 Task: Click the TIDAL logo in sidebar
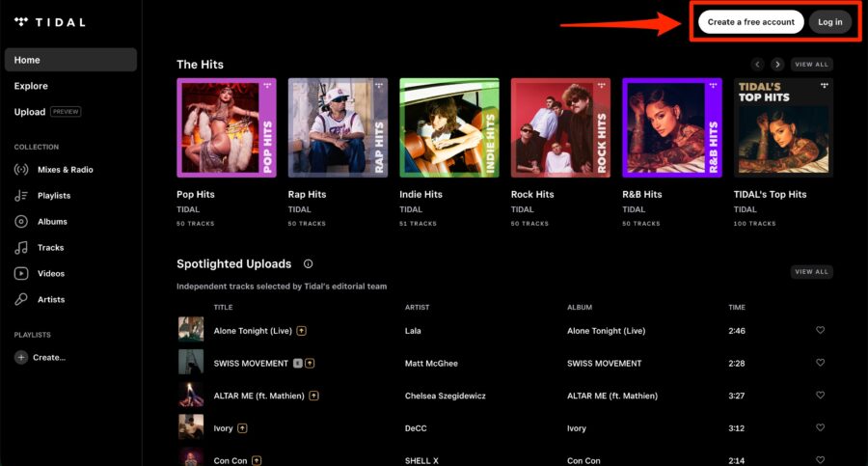click(50, 22)
